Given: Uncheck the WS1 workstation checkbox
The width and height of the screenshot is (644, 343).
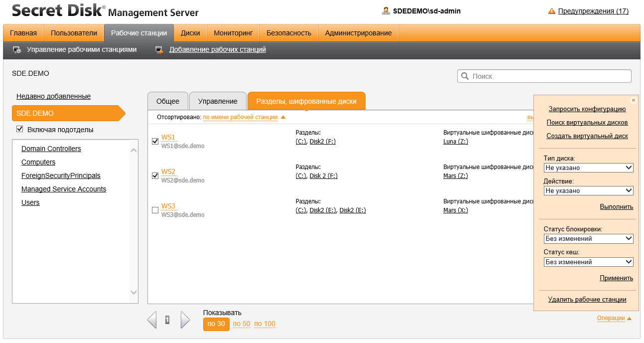Looking at the screenshot, I should click(155, 141).
